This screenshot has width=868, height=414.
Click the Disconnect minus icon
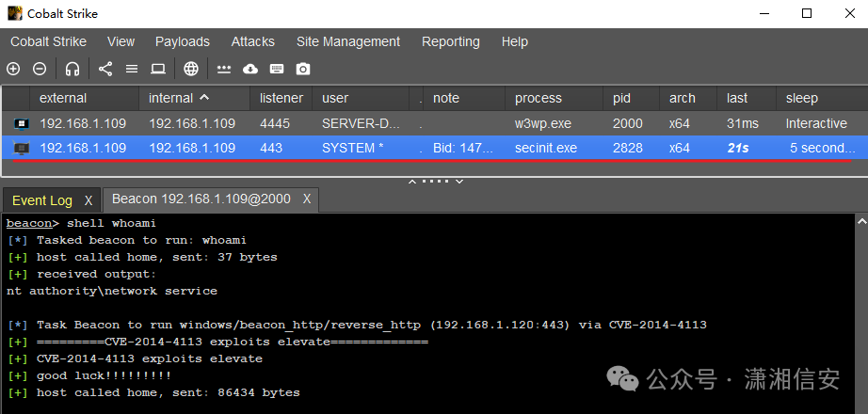point(40,69)
